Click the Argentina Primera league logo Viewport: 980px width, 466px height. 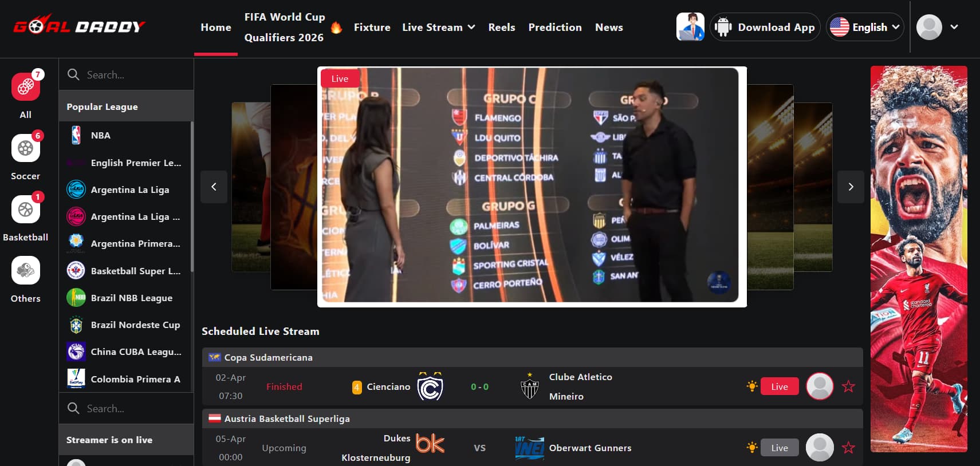76,243
